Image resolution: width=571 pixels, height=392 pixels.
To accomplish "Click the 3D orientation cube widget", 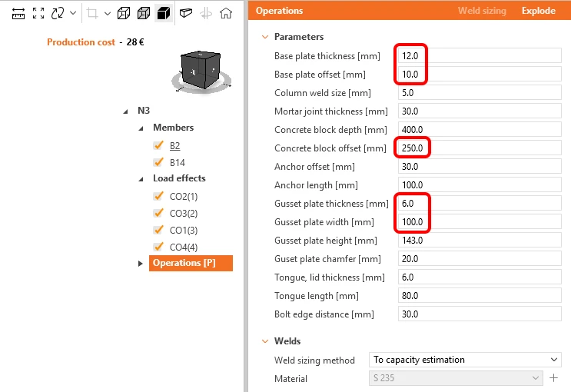I will pyautogui.click(x=201, y=71).
